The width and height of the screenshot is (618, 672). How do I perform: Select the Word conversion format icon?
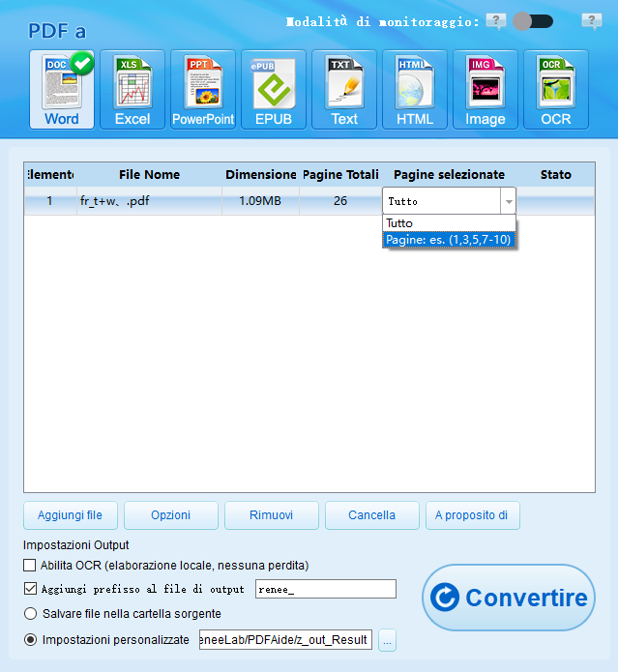[62, 89]
